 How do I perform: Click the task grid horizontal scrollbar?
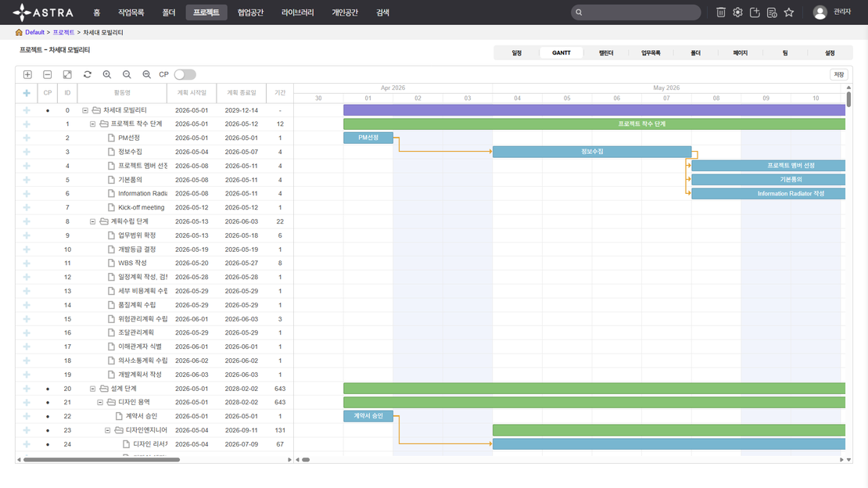[102, 460]
